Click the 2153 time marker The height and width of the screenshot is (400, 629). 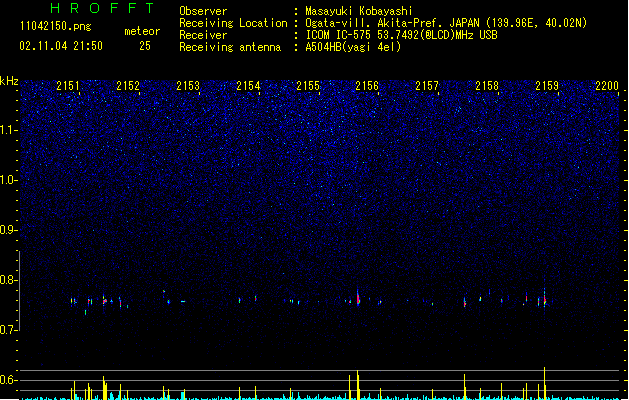[188, 86]
